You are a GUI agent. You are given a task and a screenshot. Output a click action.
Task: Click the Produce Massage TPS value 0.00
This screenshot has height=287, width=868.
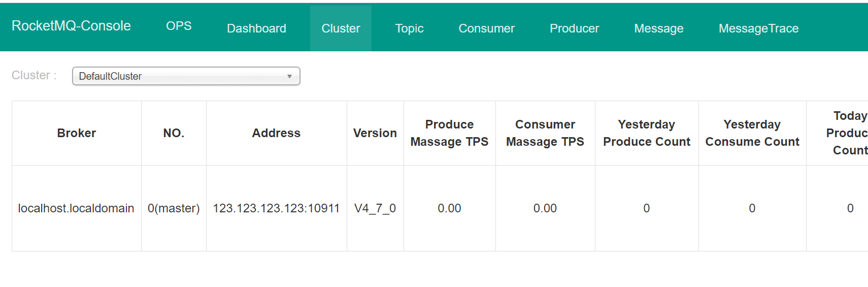click(x=450, y=208)
